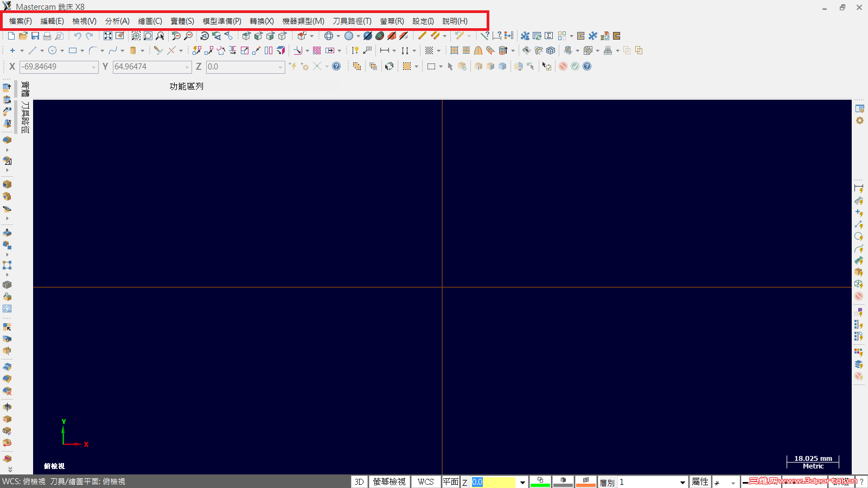Fit geometry to screen icon
This screenshot has height=488, width=868.
click(x=108, y=36)
